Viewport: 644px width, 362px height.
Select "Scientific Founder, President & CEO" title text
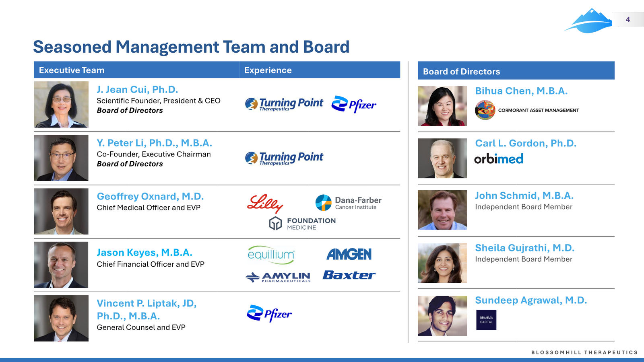(x=159, y=101)
